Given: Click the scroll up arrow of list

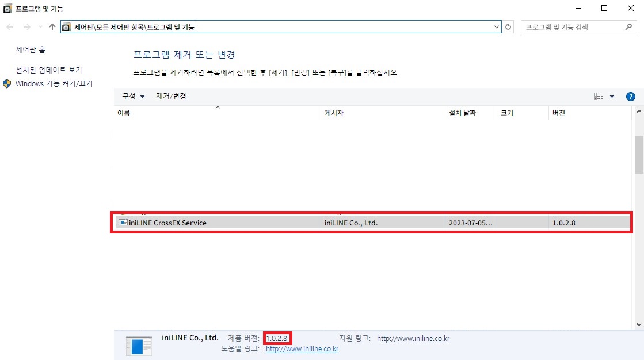Looking at the screenshot, I should click(x=639, y=111).
